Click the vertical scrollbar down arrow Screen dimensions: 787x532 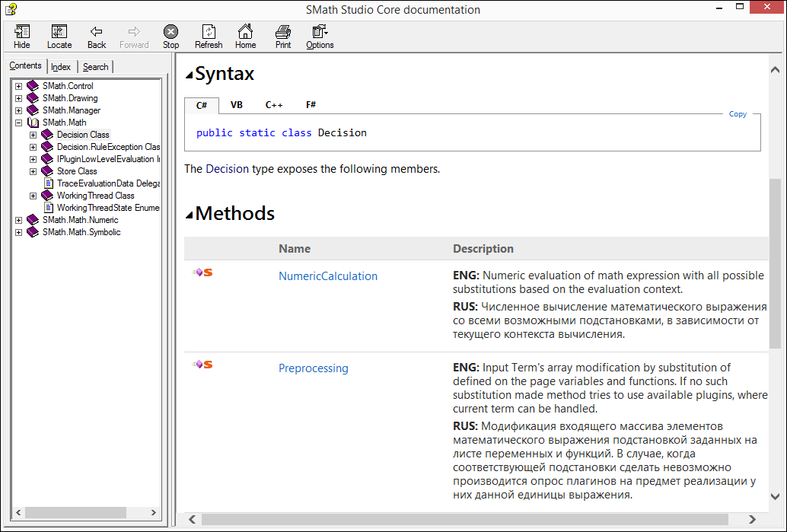pos(775,497)
